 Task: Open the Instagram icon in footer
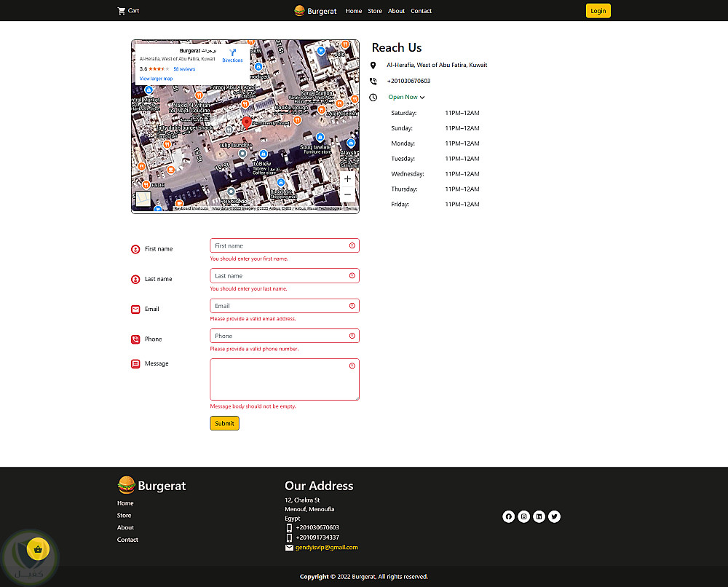coord(523,516)
